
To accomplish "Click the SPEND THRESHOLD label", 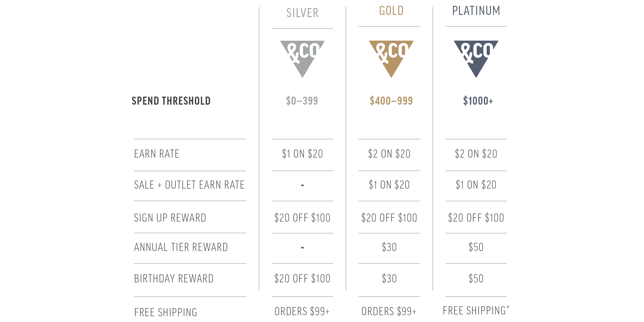I will 171,101.
